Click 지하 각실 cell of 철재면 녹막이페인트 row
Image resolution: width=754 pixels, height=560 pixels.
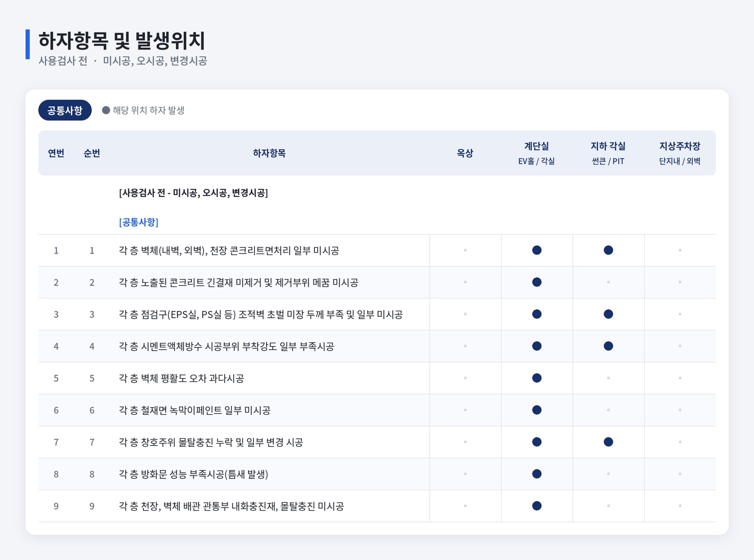(x=608, y=410)
